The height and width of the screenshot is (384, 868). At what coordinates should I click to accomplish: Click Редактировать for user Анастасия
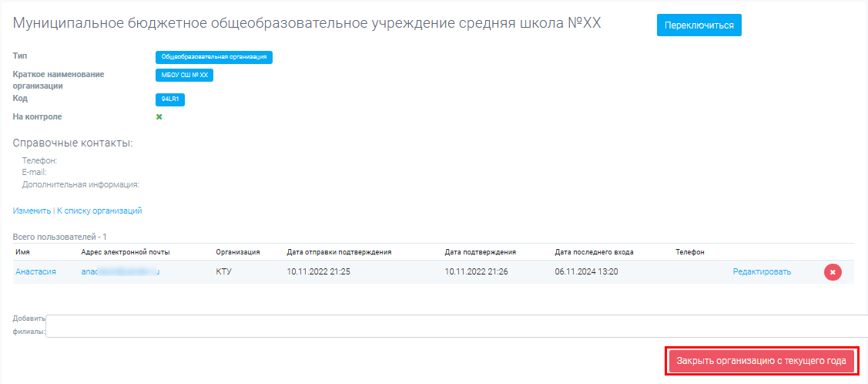tap(762, 271)
